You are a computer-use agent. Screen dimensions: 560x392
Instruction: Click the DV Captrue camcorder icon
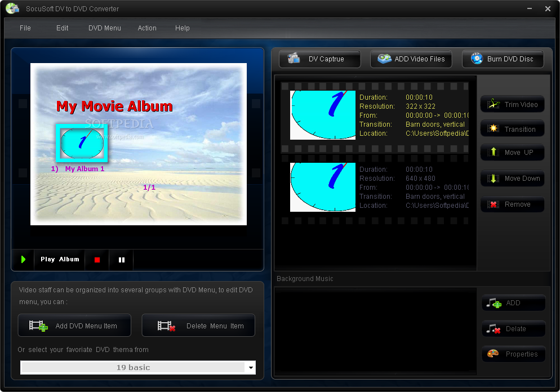(294, 58)
